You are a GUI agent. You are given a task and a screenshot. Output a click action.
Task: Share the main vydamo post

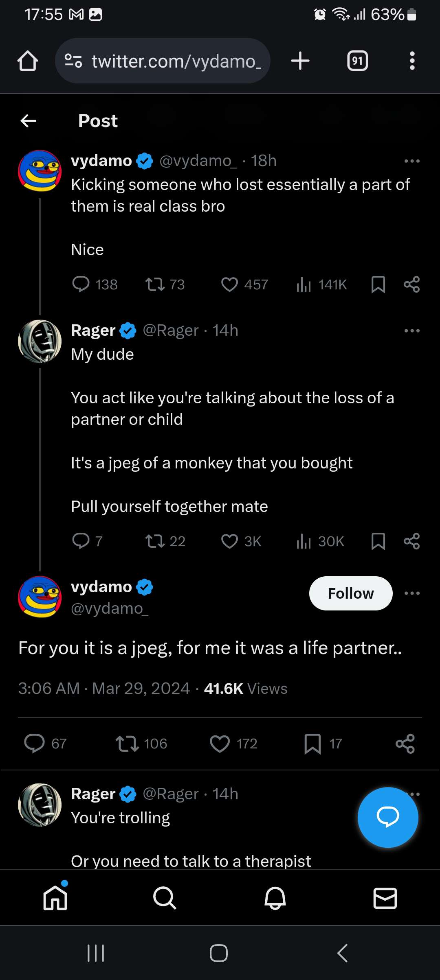(x=405, y=744)
